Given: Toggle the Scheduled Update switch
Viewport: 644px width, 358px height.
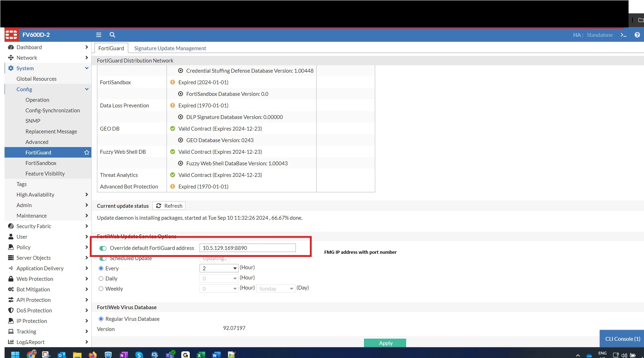Looking at the screenshot, I should [103, 259].
